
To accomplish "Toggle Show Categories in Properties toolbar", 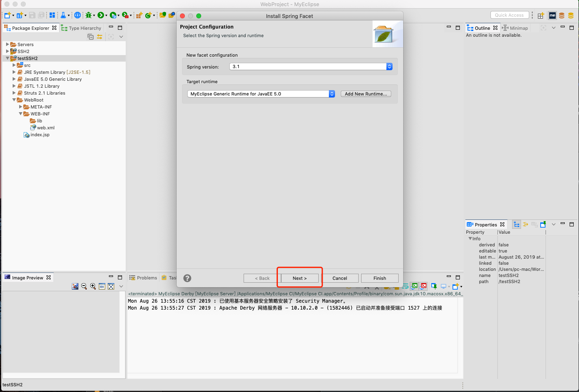I will (x=517, y=224).
